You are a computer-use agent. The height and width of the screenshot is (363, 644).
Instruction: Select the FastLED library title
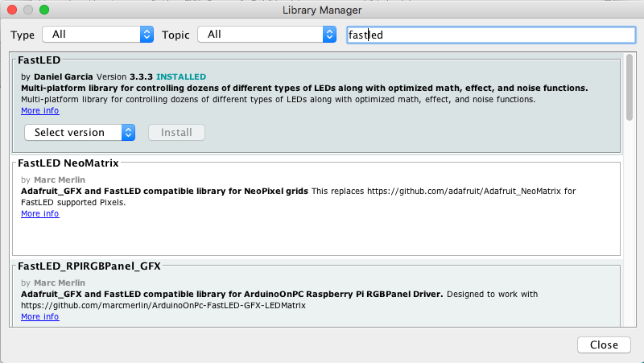coord(39,60)
